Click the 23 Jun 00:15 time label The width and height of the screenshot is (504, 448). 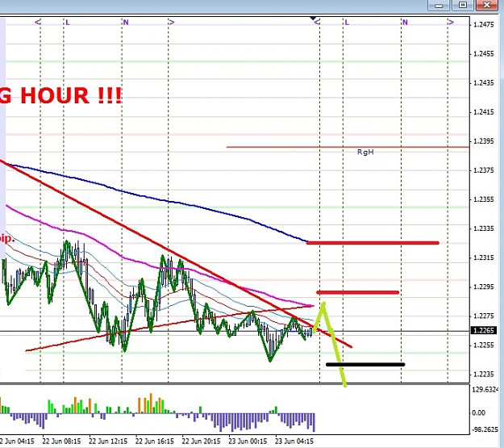248,441
